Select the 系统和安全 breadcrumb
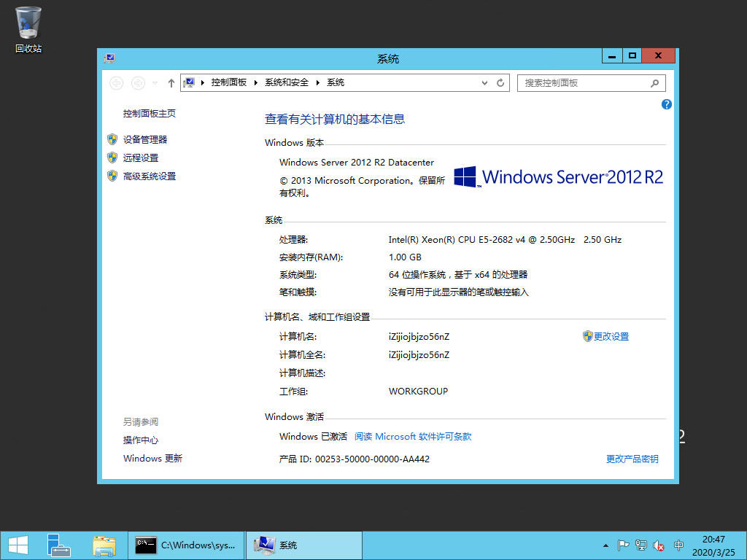Image resolution: width=747 pixels, height=560 pixels. (287, 82)
